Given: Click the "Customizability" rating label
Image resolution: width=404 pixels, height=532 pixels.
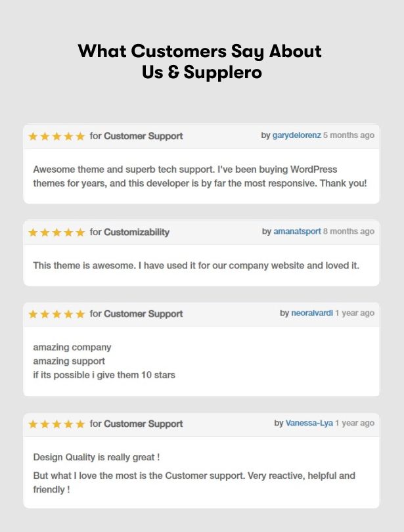Looking at the screenshot, I should click(x=137, y=232).
